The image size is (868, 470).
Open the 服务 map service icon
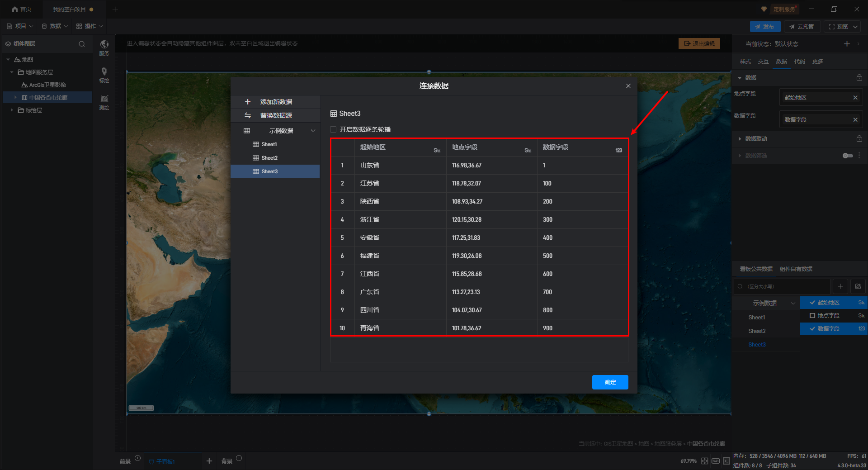click(x=104, y=47)
